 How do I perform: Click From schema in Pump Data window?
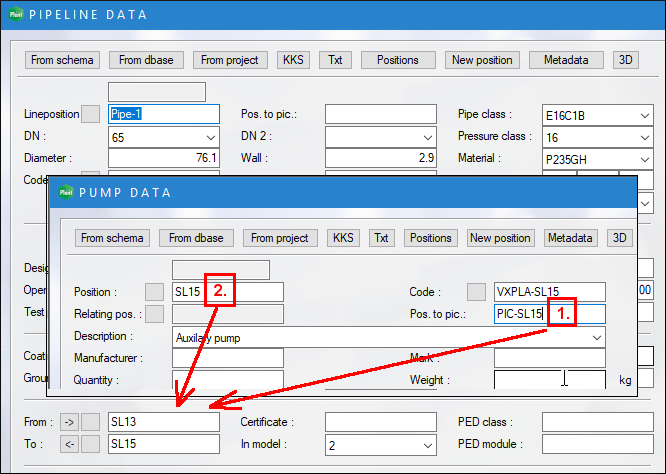(x=113, y=238)
